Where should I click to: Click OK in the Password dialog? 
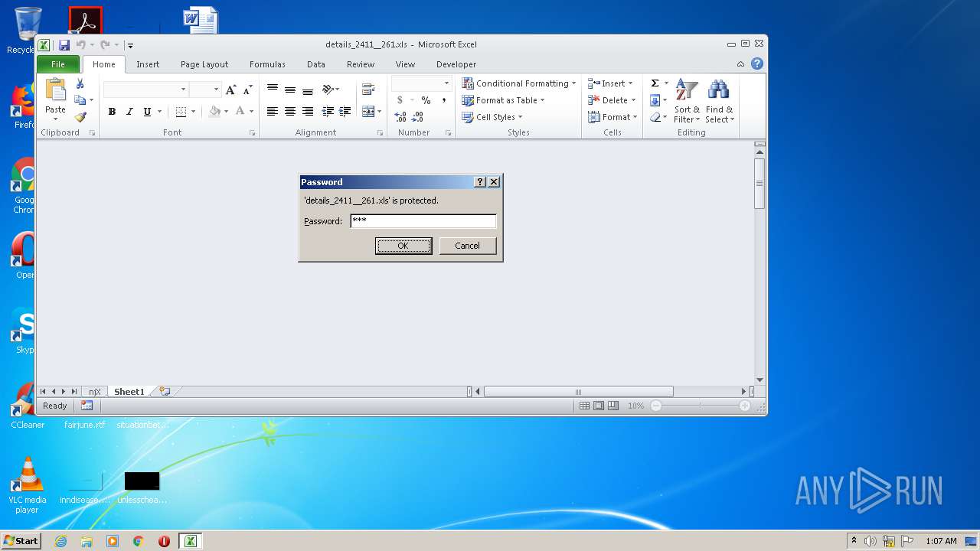pos(403,246)
